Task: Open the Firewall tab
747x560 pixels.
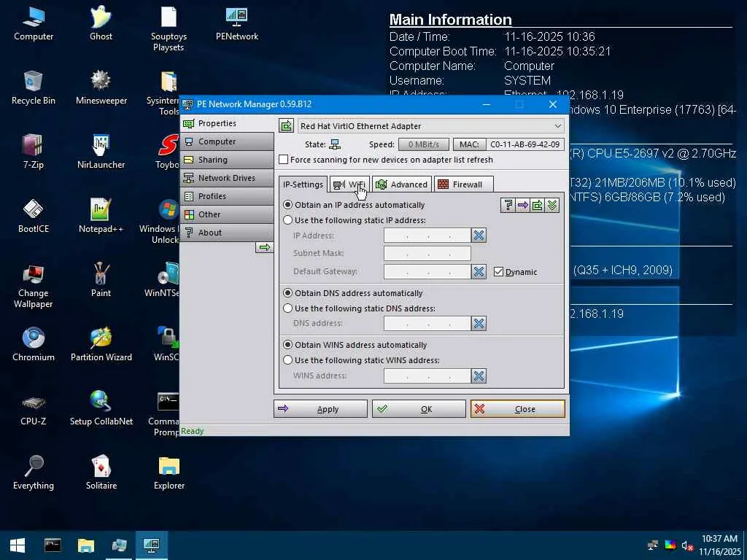Action: [x=463, y=184]
